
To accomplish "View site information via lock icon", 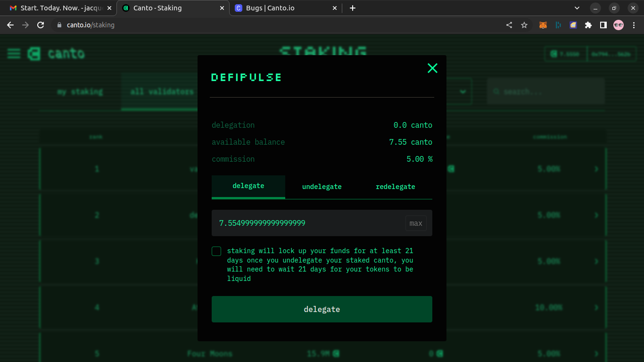I will (59, 25).
